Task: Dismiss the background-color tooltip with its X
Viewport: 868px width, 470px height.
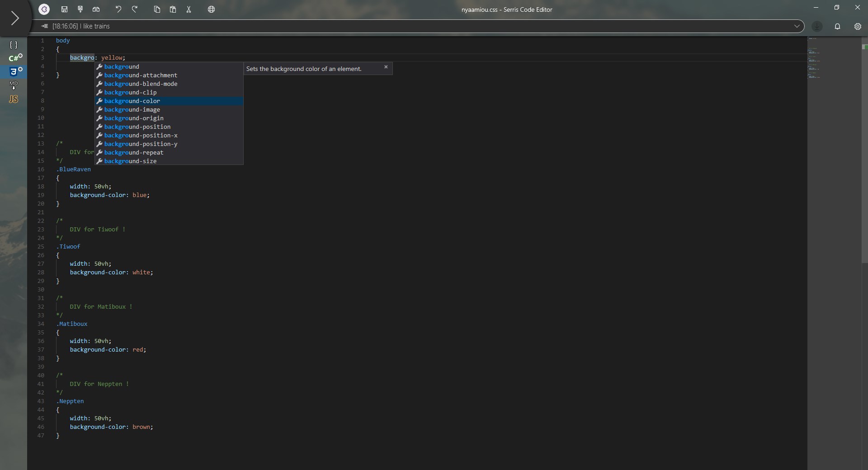Action: pos(386,67)
